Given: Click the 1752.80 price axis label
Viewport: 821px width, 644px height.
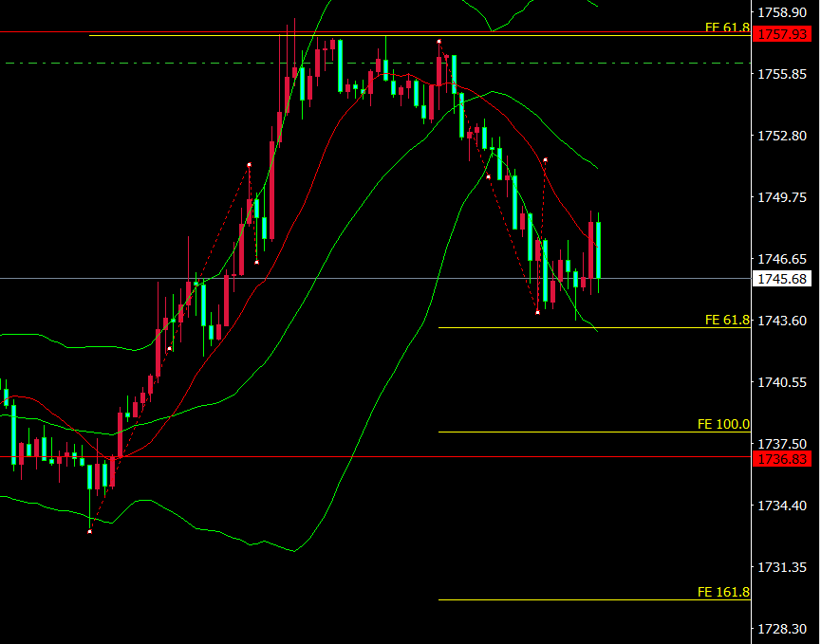Looking at the screenshot, I should 782,136.
